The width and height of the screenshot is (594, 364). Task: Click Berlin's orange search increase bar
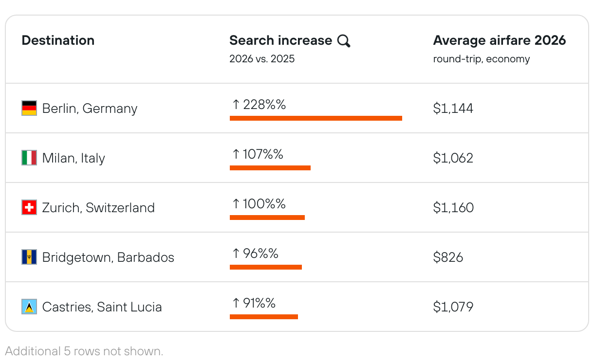316,118
